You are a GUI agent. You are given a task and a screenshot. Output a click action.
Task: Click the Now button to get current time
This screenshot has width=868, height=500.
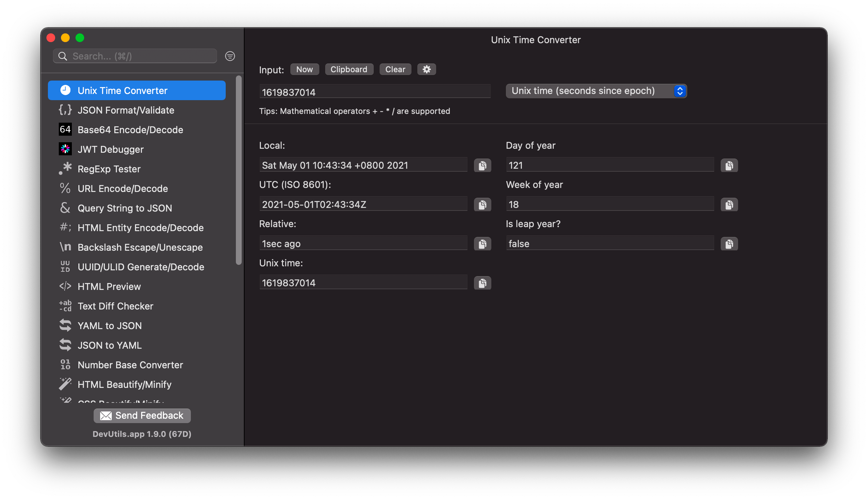pyautogui.click(x=305, y=70)
